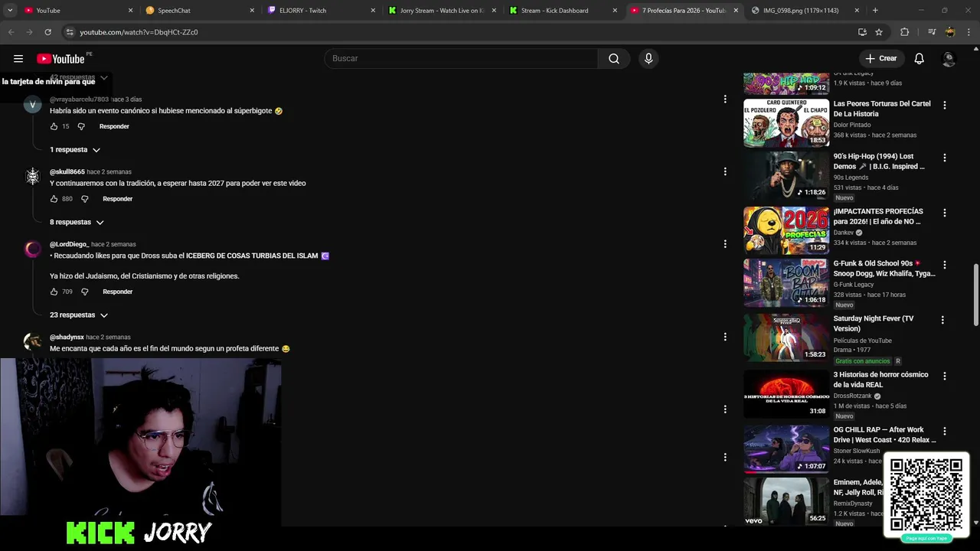Like the @LordDiego_ comment
Image resolution: width=980 pixels, height=551 pixels.
click(54, 292)
